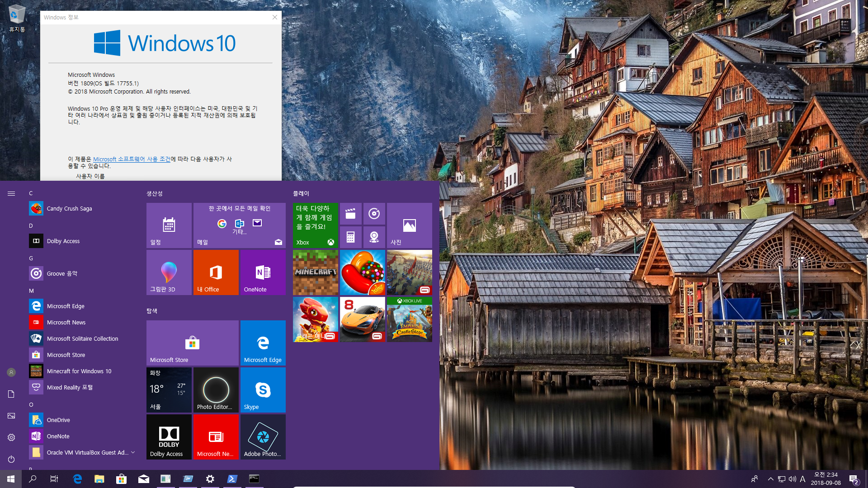Open File Explorer on the taskbar
The height and width of the screenshot is (488, 868).
[99, 479]
